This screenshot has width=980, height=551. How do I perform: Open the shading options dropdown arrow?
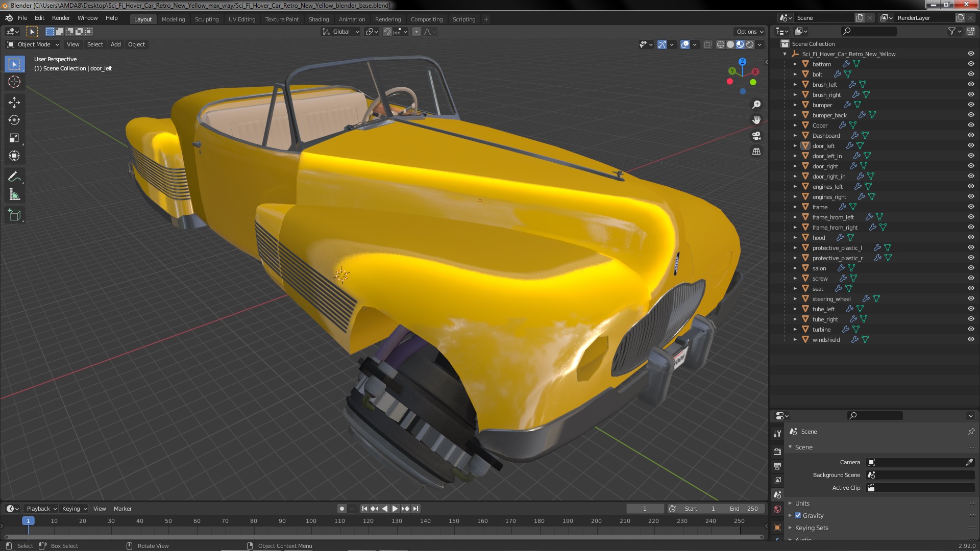click(x=759, y=44)
